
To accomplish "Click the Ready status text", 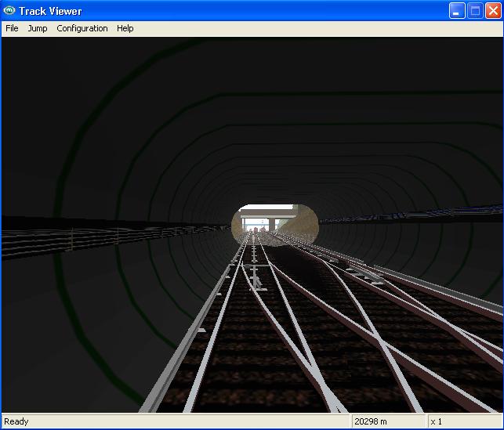I will [x=16, y=421].
